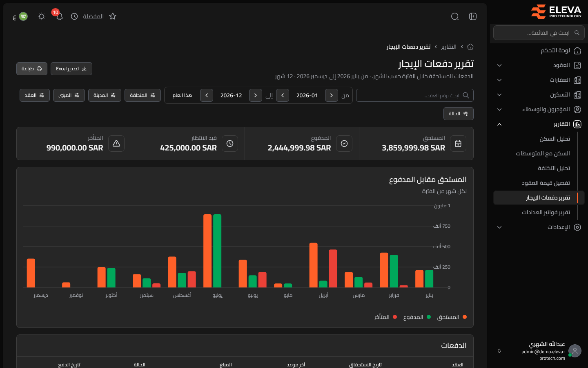Toggle المتأخر series in chart legend
The height and width of the screenshot is (368, 588).
pos(385,317)
